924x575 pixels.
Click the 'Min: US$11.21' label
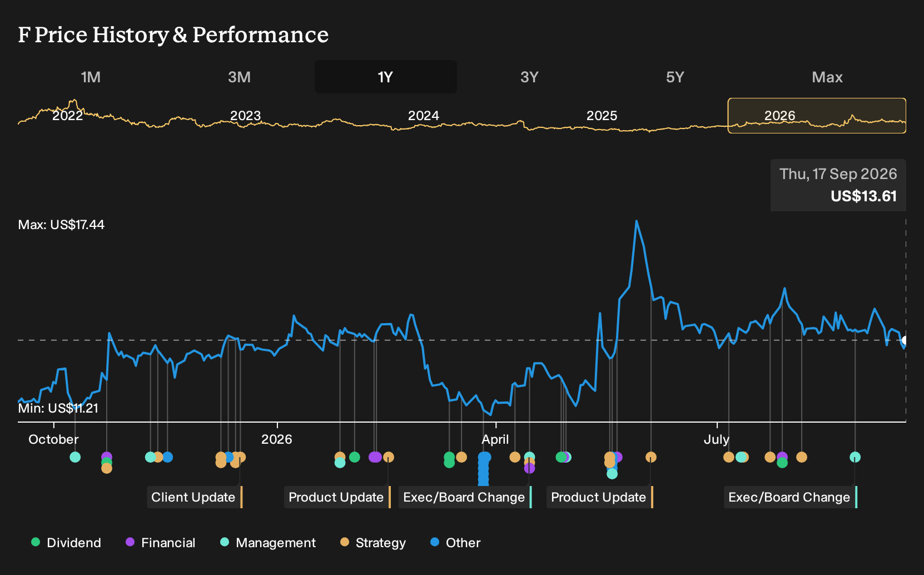(x=58, y=408)
